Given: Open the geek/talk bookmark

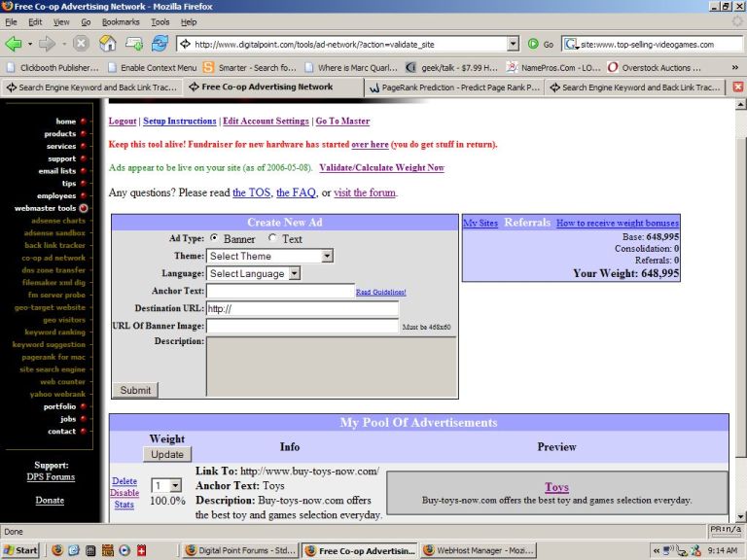Looking at the screenshot, I should (452, 68).
